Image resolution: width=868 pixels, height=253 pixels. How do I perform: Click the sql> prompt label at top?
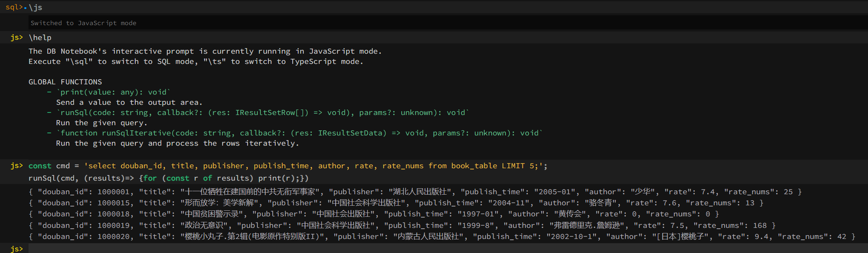[x=14, y=7]
